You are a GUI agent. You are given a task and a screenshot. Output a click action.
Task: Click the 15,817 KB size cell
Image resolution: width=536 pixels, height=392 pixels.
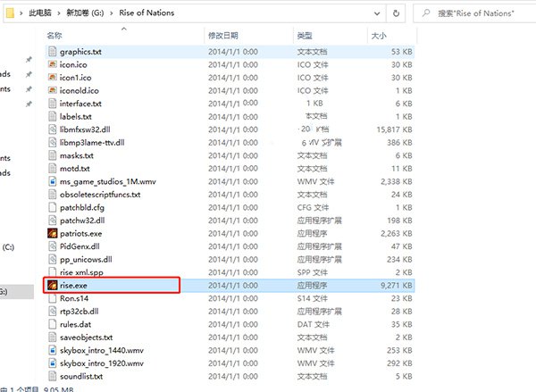click(394, 129)
